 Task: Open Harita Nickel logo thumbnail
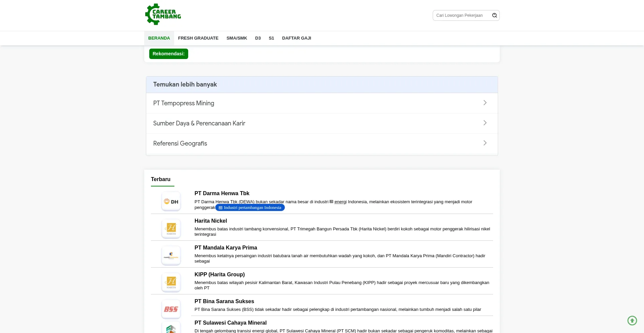coord(171,229)
